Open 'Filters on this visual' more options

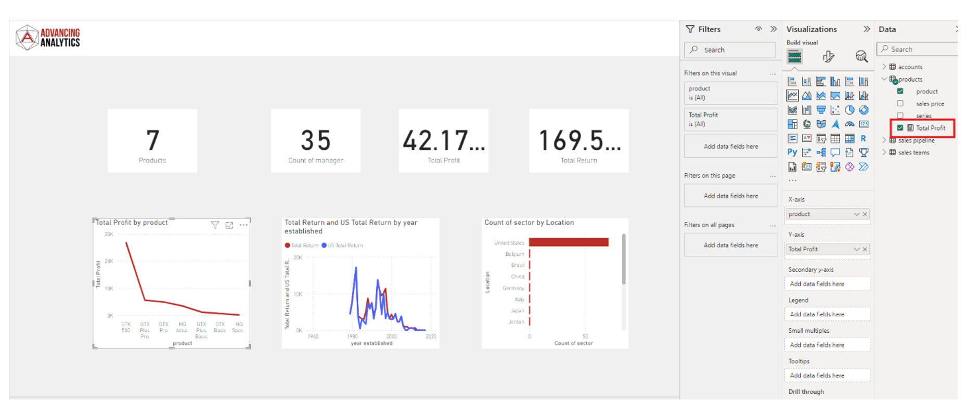point(772,74)
